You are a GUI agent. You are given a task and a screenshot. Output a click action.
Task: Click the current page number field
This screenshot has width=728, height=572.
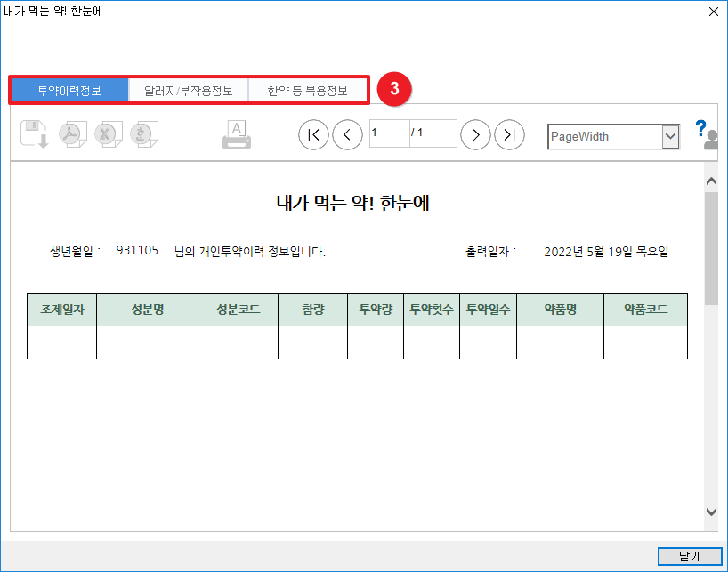(388, 133)
